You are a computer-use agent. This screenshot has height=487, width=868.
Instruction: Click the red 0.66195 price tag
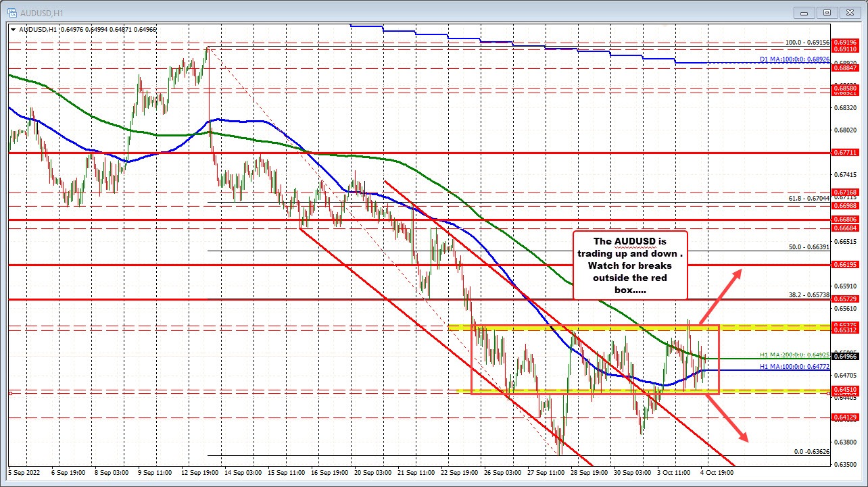point(846,265)
